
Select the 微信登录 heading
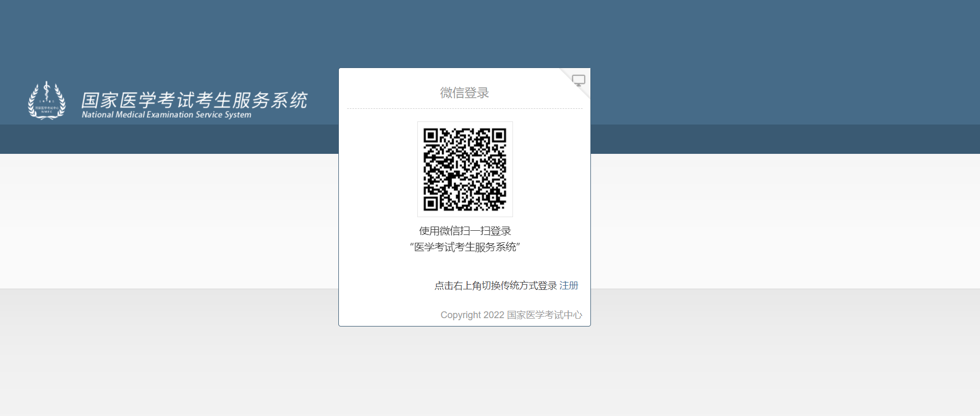pyautogui.click(x=464, y=93)
